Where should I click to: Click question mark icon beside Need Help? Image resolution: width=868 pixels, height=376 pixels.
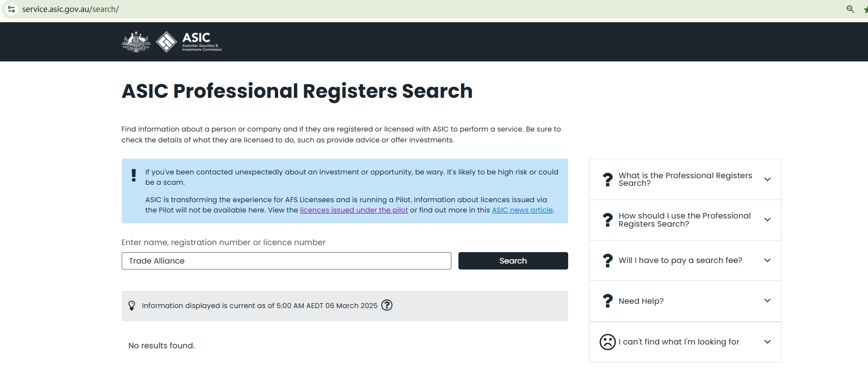point(607,301)
